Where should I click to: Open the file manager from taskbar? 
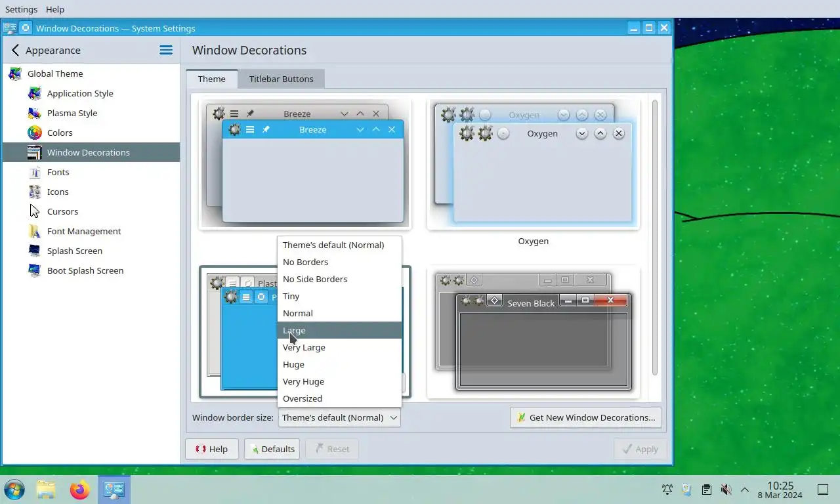coord(46,490)
